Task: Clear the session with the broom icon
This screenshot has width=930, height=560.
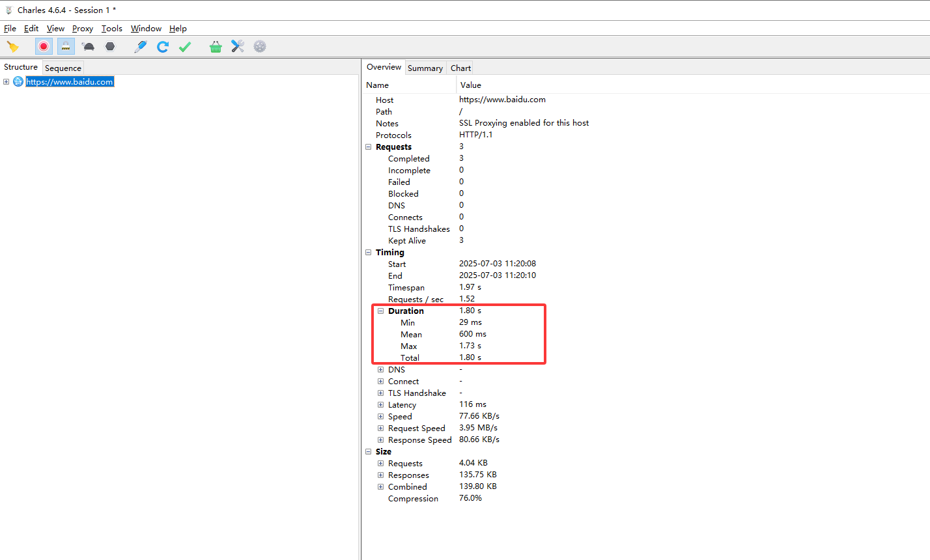Action: click(x=12, y=46)
